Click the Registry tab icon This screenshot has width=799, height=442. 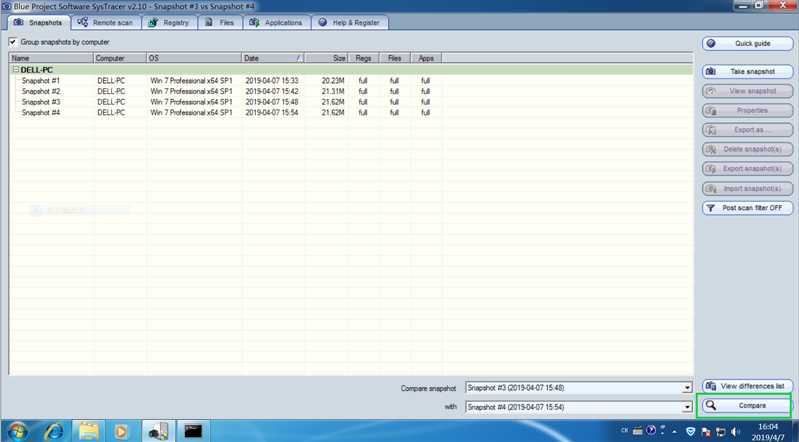(x=152, y=22)
